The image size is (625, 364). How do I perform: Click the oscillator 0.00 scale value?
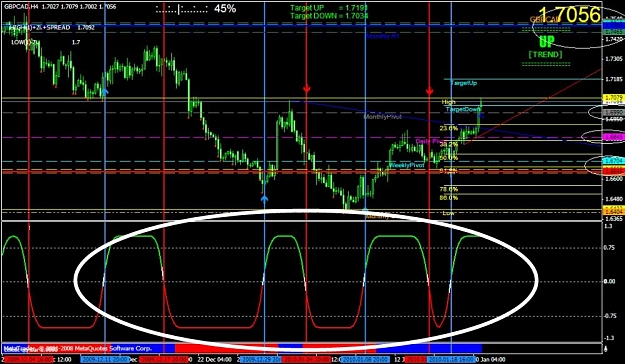[x=609, y=281]
